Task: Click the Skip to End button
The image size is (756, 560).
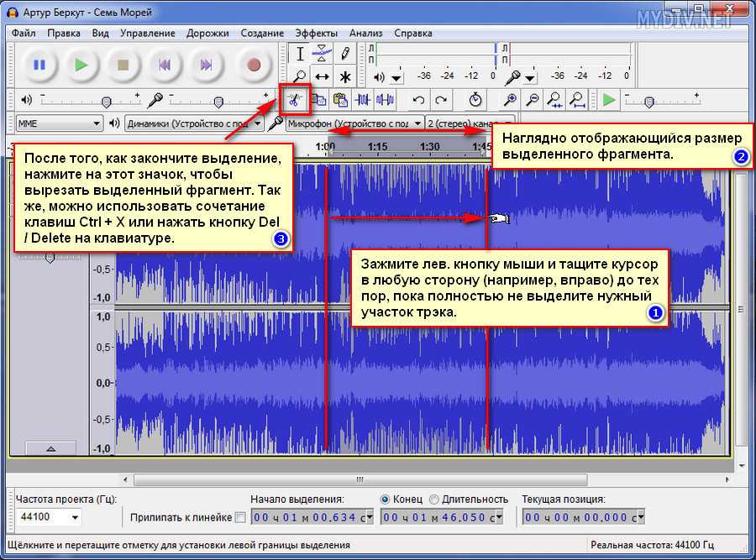Action: (x=205, y=65)
